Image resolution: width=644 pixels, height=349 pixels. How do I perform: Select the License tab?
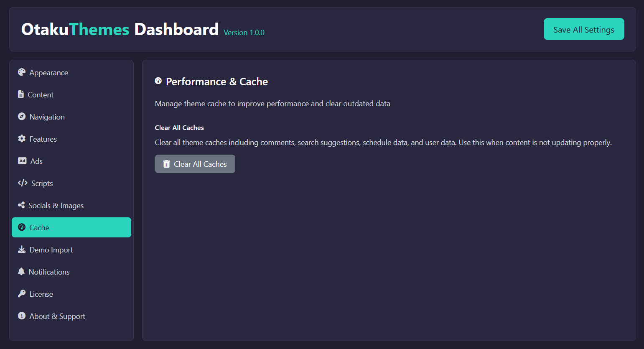41,293
